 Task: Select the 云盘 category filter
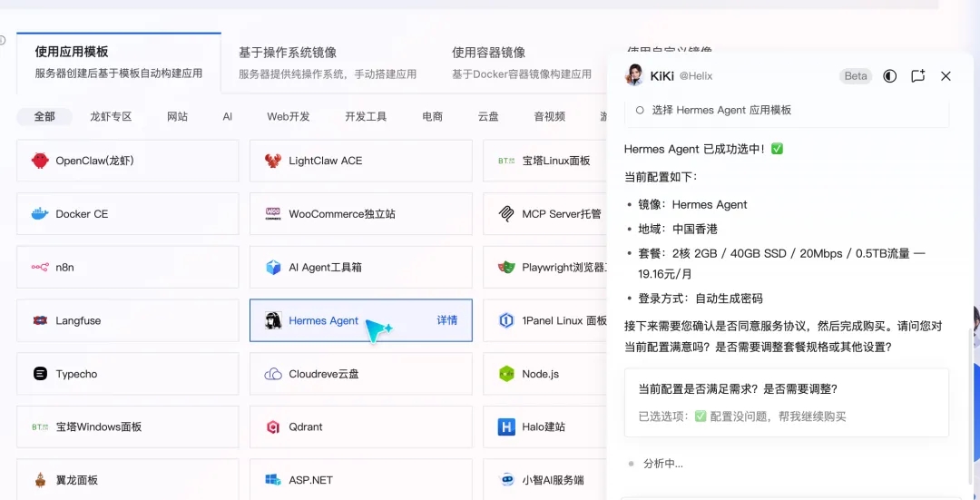[488, 117]
